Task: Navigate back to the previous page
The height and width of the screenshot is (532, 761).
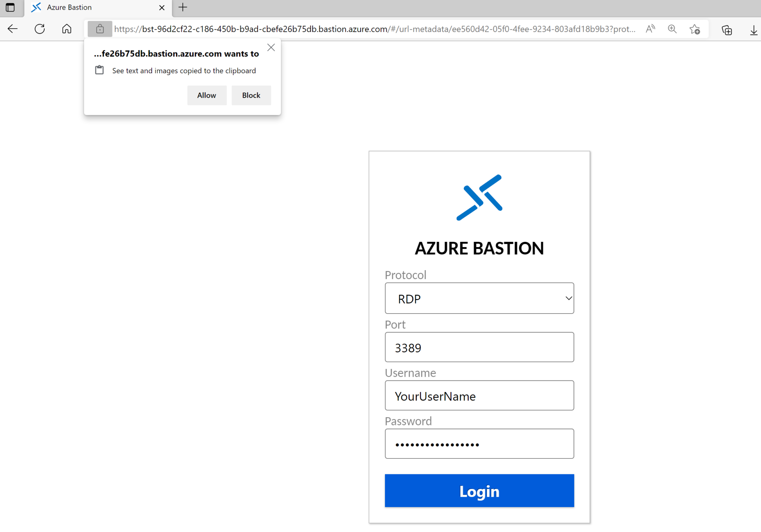Action: [x=12, y=29]
